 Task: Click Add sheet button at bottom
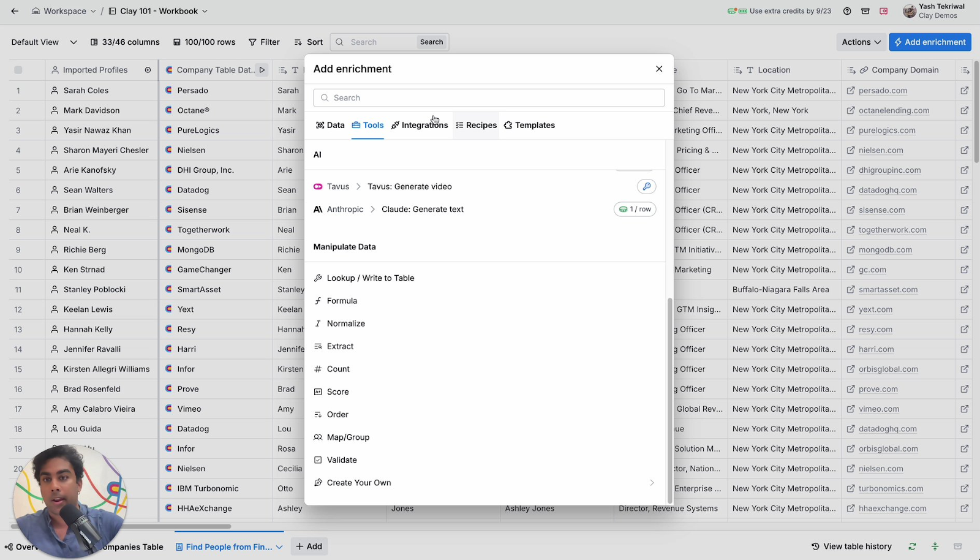(309, 547)
